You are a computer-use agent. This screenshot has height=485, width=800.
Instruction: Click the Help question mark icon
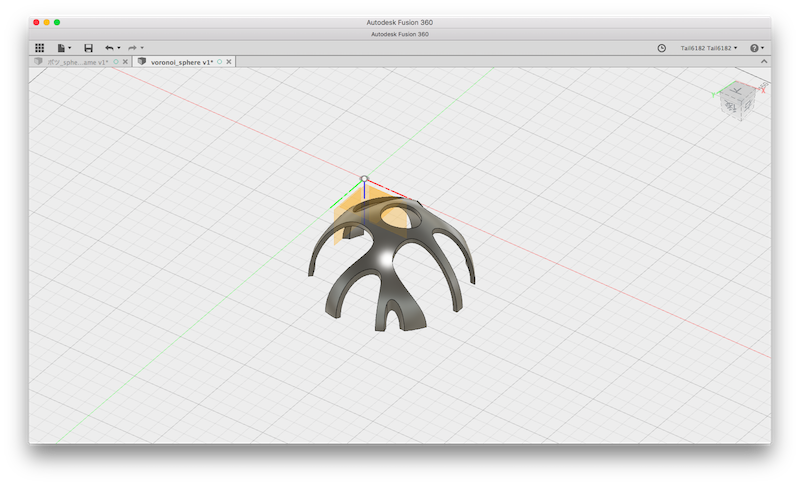coord(754,48)
